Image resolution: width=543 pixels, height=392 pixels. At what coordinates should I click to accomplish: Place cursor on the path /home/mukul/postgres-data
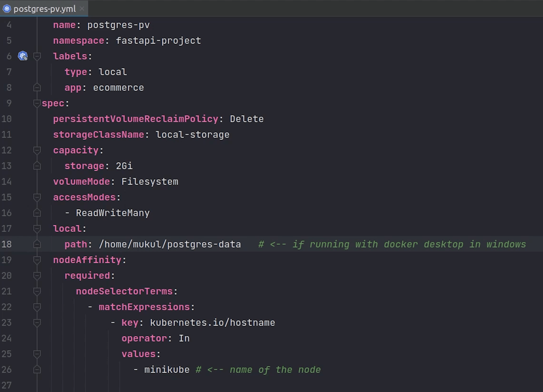click(x=170, y=244)
